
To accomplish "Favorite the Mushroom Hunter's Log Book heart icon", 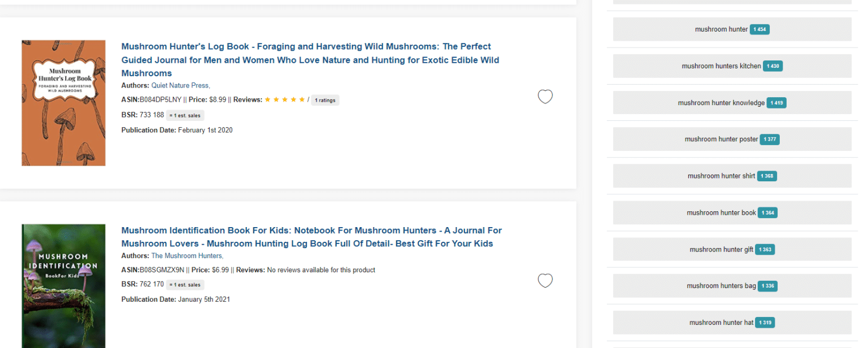I will 545,97.
